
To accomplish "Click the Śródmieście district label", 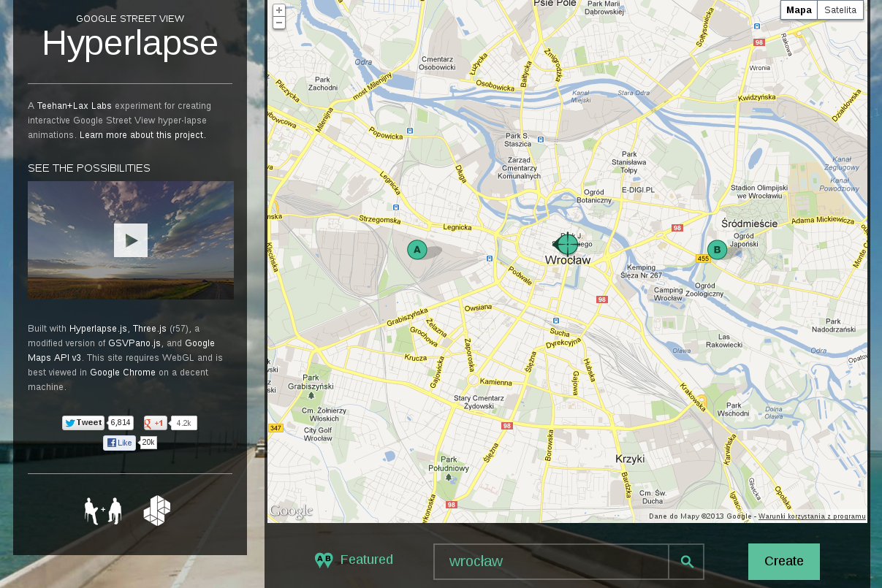I will pos(749,223).
